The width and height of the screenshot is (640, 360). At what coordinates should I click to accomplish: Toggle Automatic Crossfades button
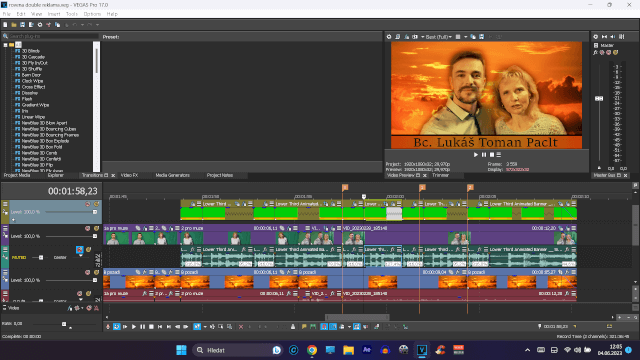coord(333,327)
